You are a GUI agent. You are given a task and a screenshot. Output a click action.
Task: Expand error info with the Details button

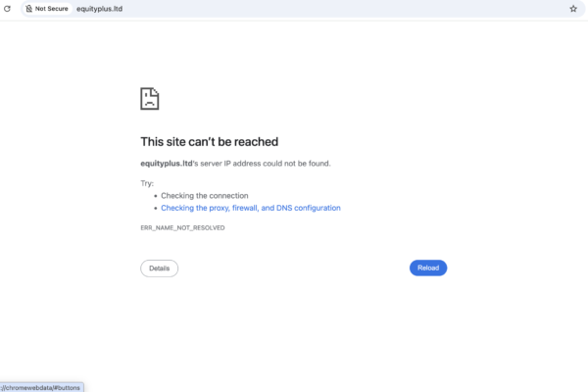pos(160,269)
